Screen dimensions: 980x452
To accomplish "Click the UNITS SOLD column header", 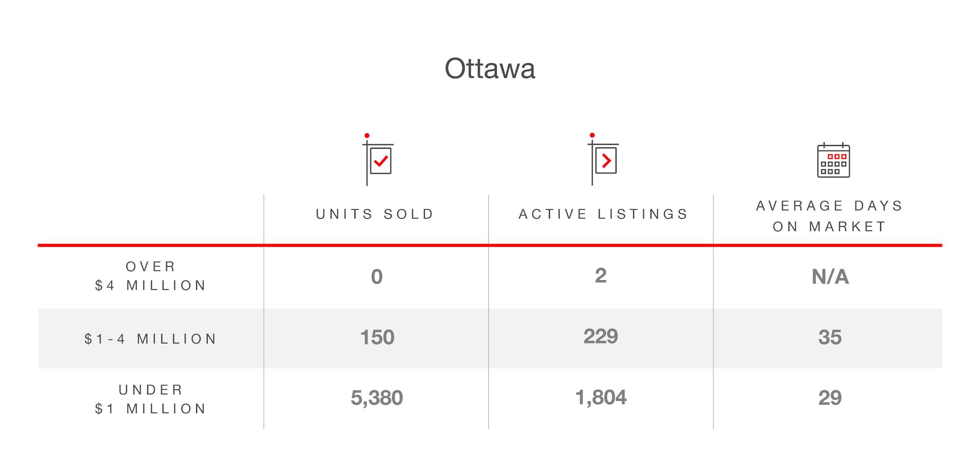I will click(x=375, y=214).
